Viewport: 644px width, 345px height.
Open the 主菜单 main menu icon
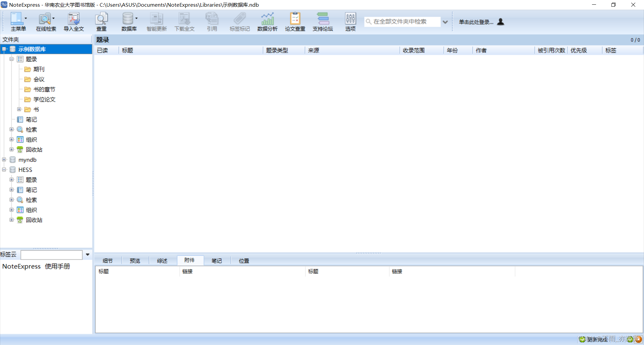pos(16,19)
